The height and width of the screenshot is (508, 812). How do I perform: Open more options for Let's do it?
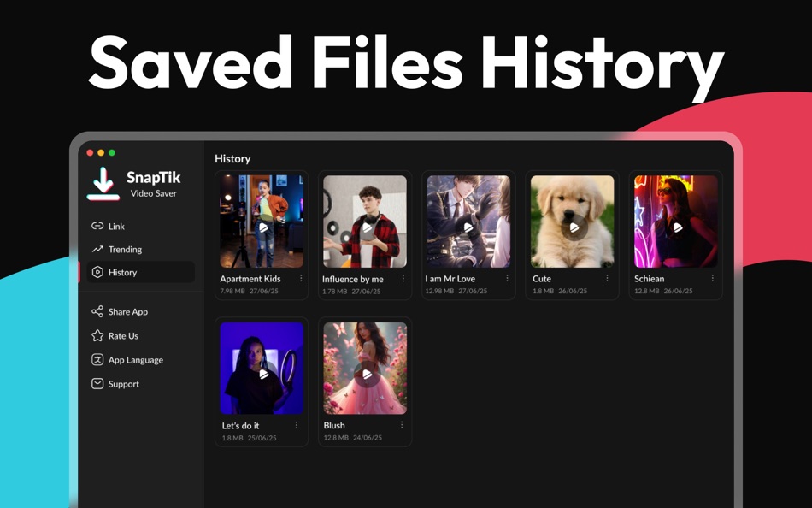coord(297,425)
